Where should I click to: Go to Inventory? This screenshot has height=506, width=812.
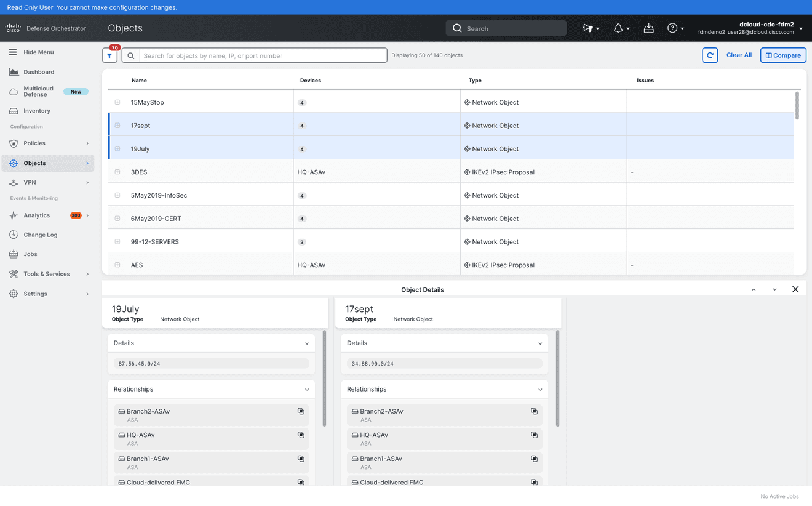coord(37,111)
